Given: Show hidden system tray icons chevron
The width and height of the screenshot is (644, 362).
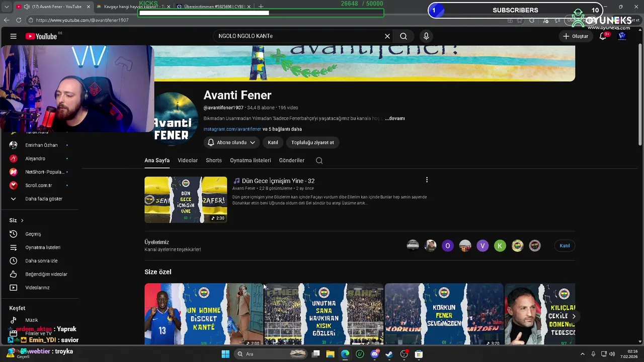Looking at the screenshot, I should pyautogui.click(x=583, y=354).
